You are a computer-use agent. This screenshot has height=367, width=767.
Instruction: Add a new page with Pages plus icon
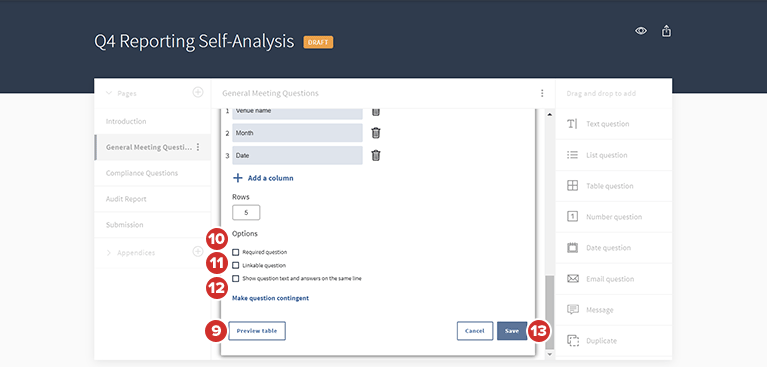[198, 92]
